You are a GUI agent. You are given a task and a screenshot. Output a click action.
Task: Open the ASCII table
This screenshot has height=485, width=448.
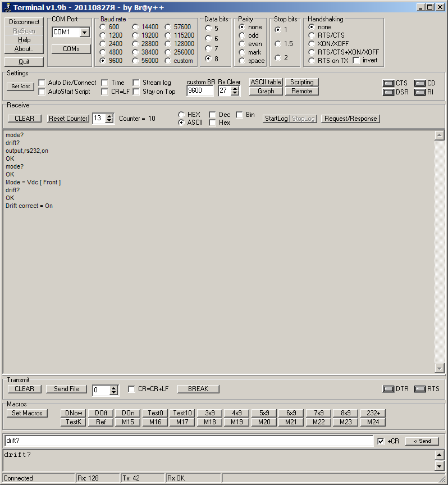pyautogui.click(x=266, y=82)
